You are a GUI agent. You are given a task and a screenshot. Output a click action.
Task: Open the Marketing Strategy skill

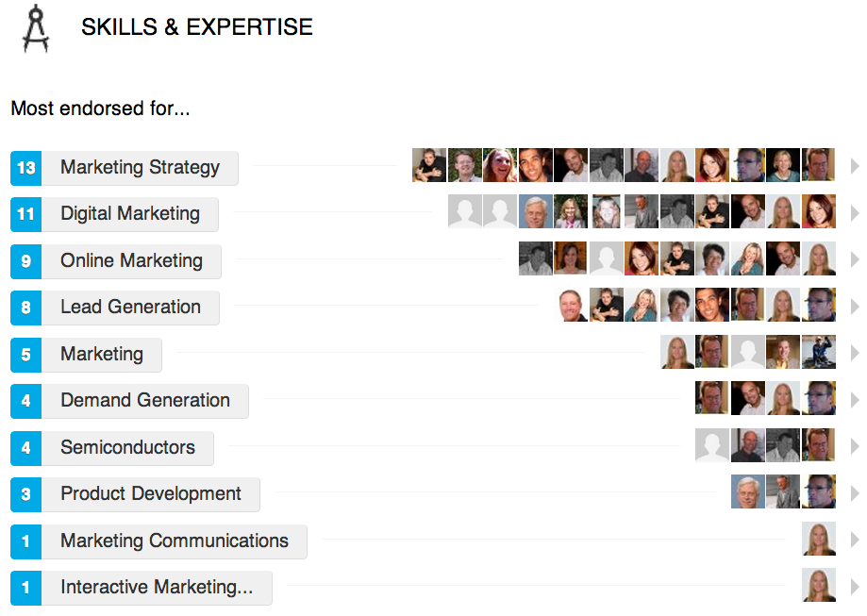[141, 168]
